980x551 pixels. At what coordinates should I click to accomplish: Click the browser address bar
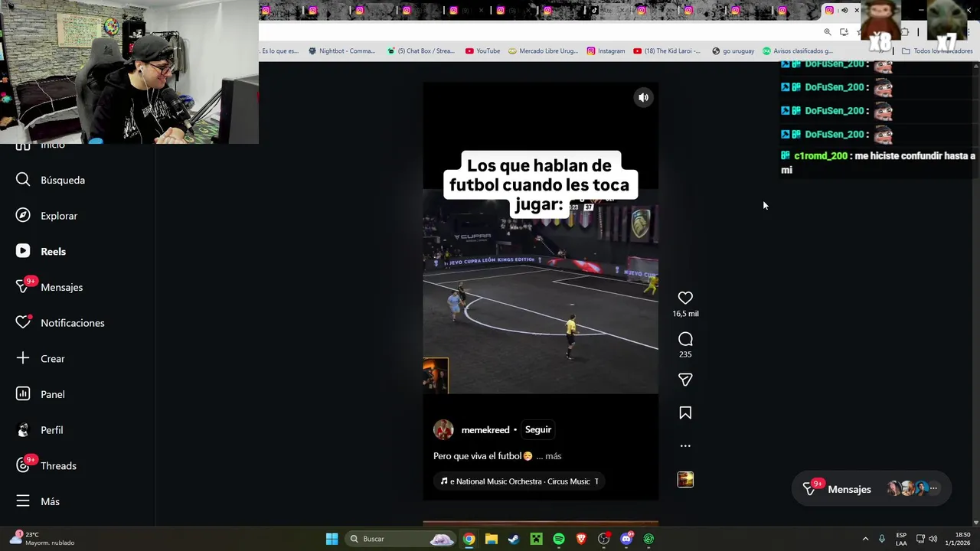[536, 32]
